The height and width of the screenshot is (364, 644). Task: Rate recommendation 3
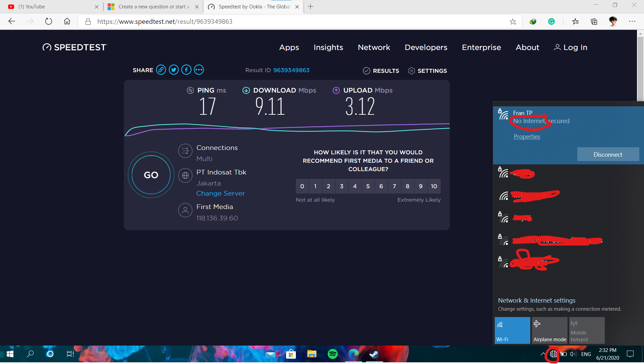[342, 186]
